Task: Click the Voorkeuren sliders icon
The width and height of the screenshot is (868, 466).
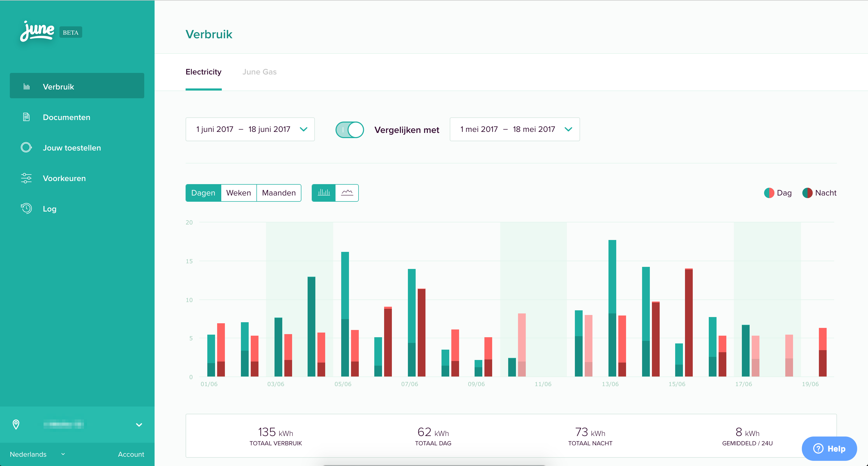Action: click(26, 178)
